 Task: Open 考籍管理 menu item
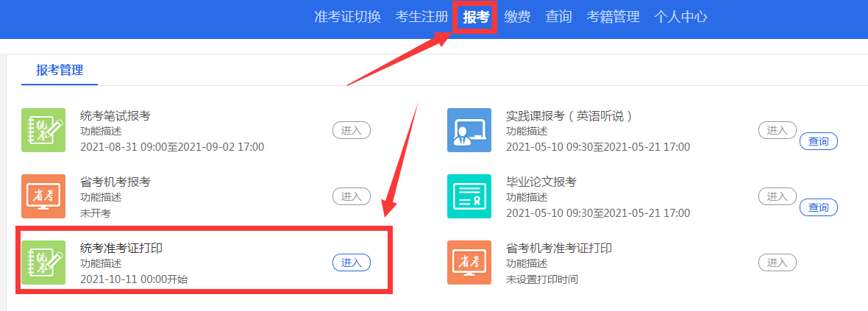pyautogui.click(x=613, y=17)
